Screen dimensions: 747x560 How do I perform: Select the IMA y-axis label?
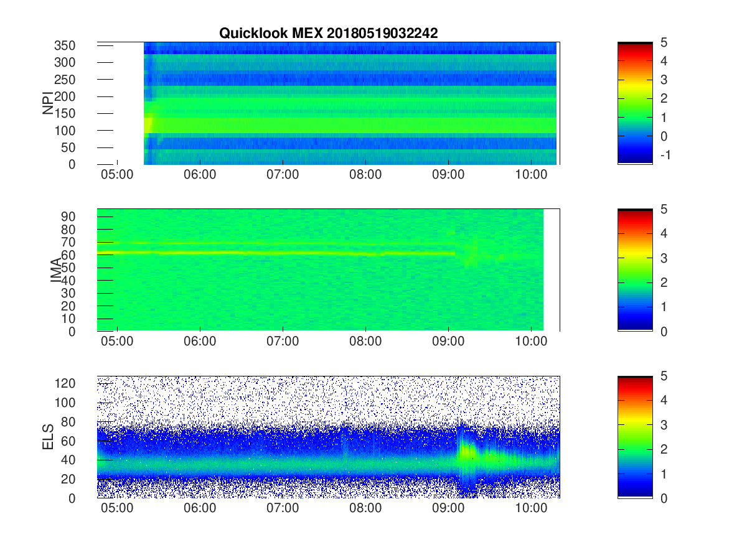(x=56, y=270)
